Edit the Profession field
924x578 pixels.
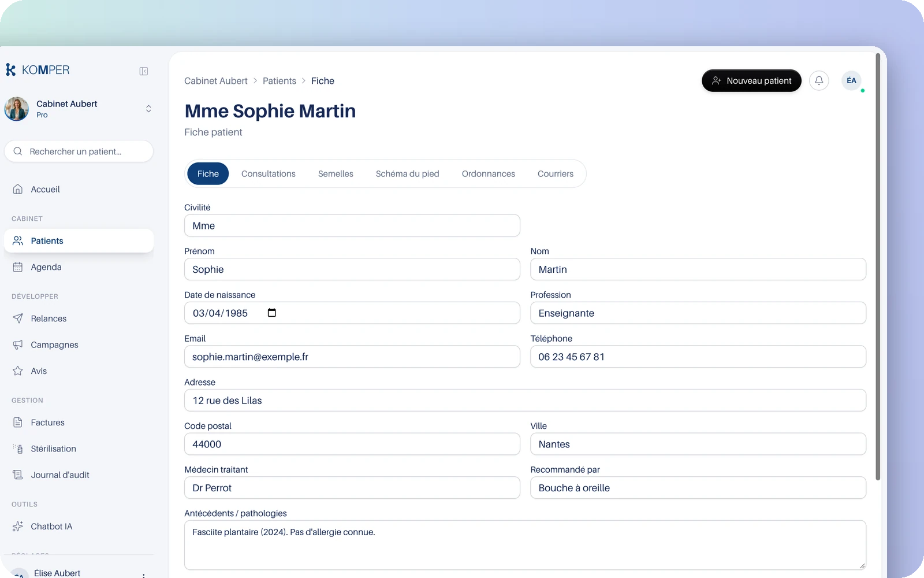698,313
